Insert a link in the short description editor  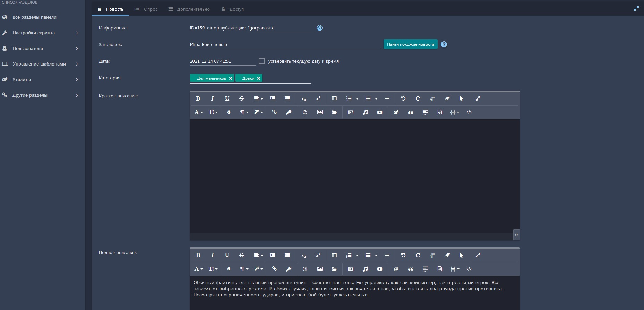pos(274,112)
